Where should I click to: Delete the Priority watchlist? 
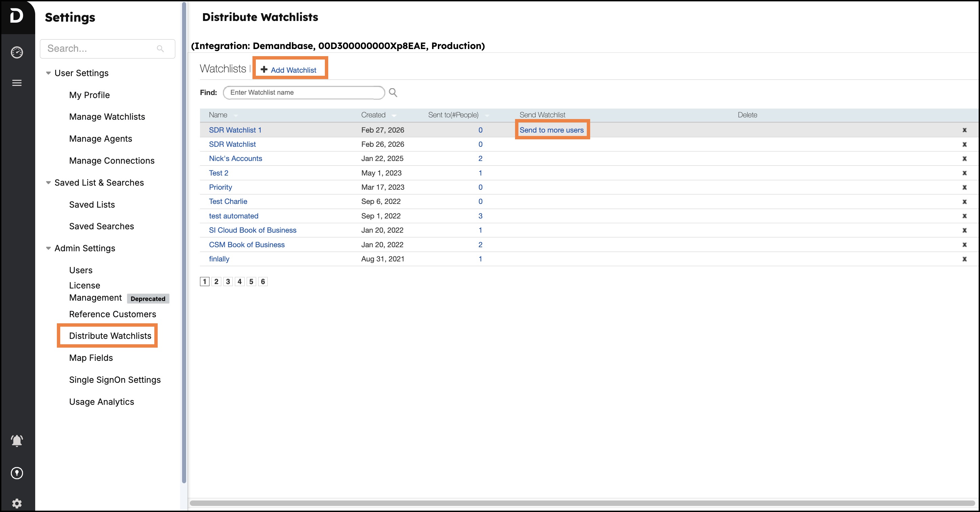tap(964, 187)
